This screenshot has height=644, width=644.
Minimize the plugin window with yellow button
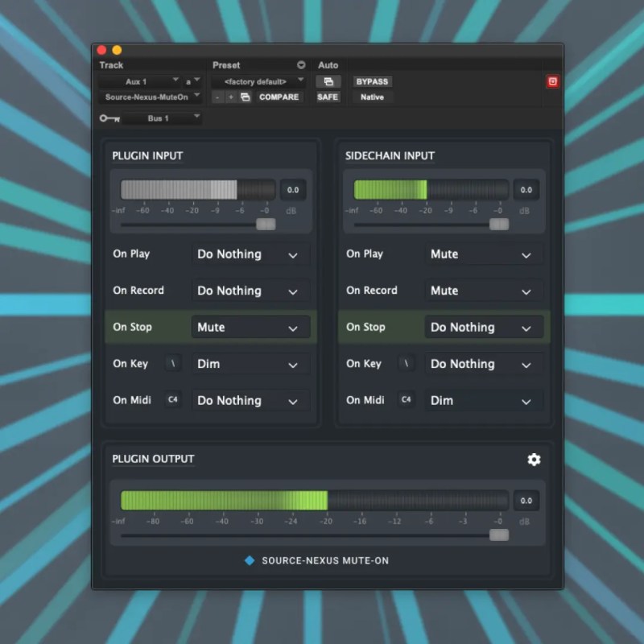[117, 50]
